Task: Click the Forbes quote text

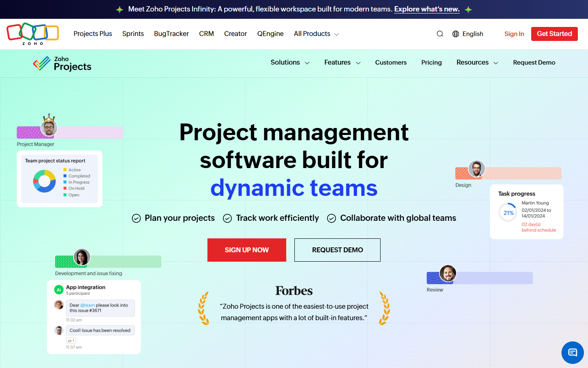Action: point(294,312)
